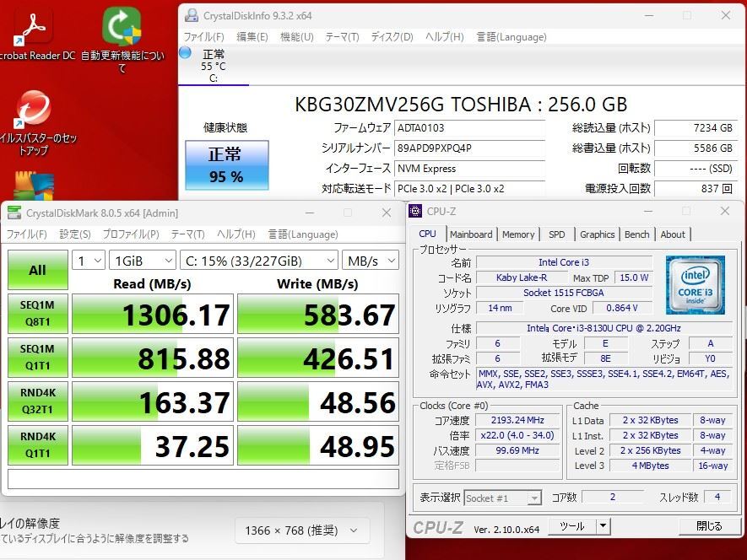Image resolution: width=747 pixels, height=560 pixels.
Task: Click the 837 回 power-on count value
Action: pos(696,189)
